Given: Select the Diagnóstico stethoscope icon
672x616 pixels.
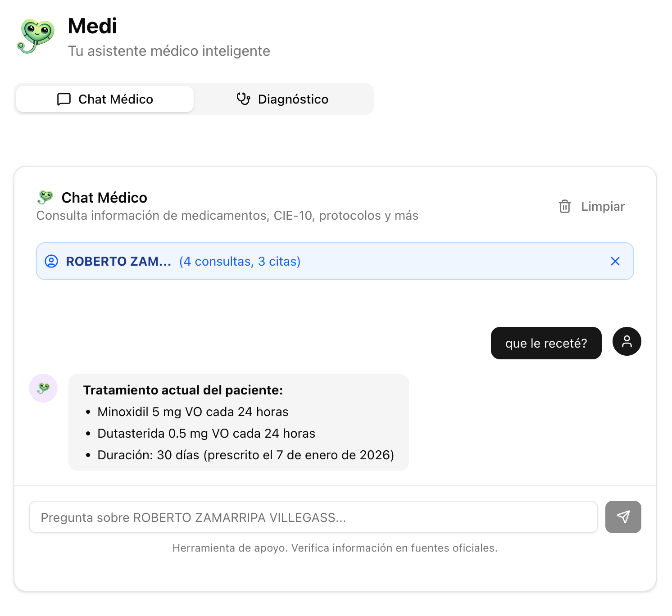Looking at the screenshot, I should pos(243,99).
